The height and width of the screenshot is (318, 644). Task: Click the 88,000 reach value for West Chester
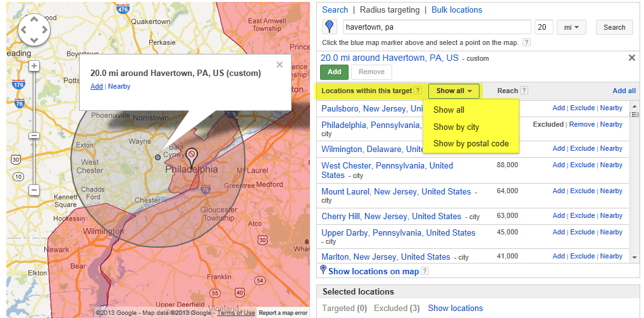click(x=507, y=165)
